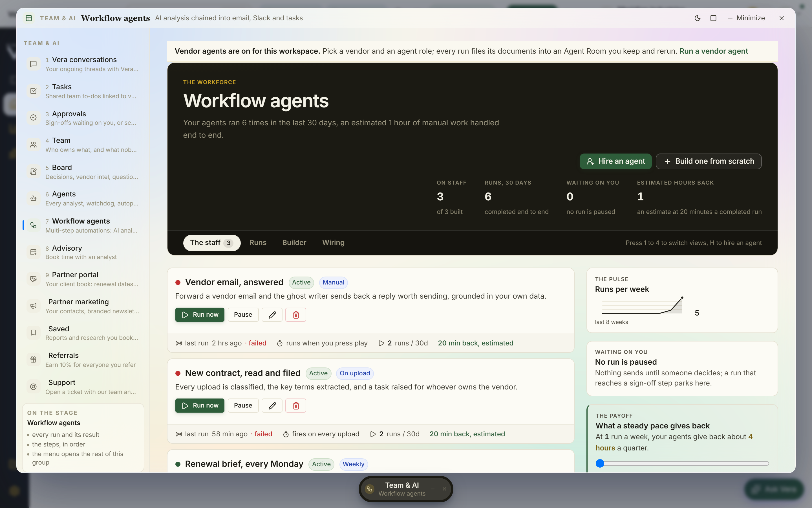Click the Runs per week sparkline chart
The width and height of the screenshot is (812, 508).
[x=642, y=305]
